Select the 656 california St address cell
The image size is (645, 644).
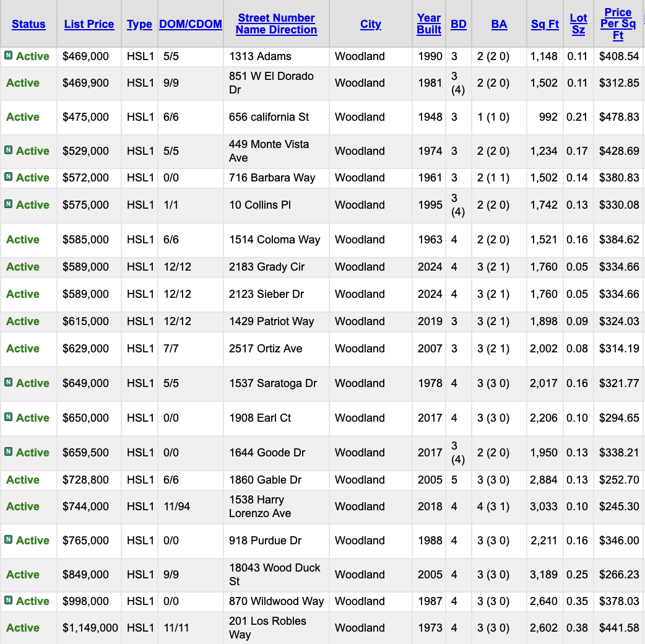click(269, 117)
